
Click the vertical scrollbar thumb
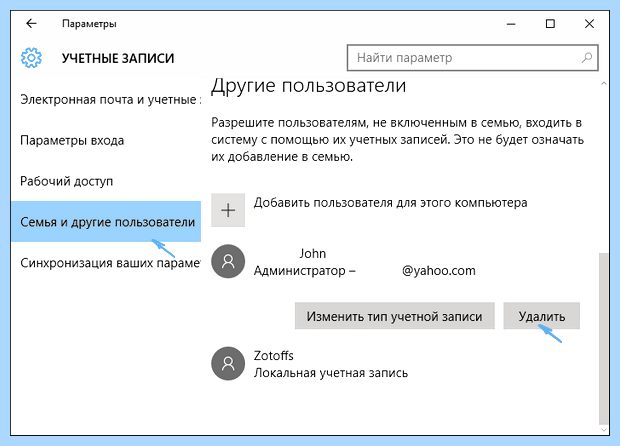[x=603, y=338]
